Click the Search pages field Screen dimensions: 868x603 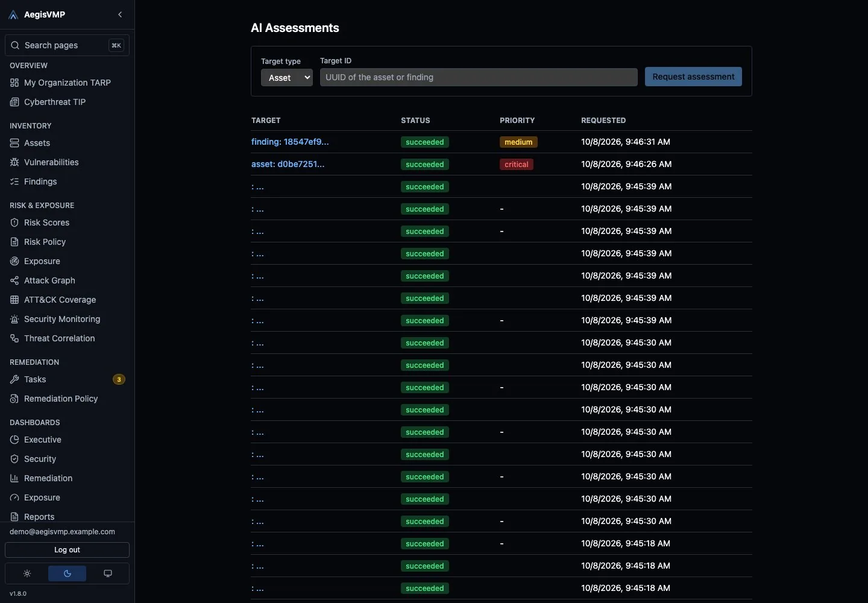67,45
